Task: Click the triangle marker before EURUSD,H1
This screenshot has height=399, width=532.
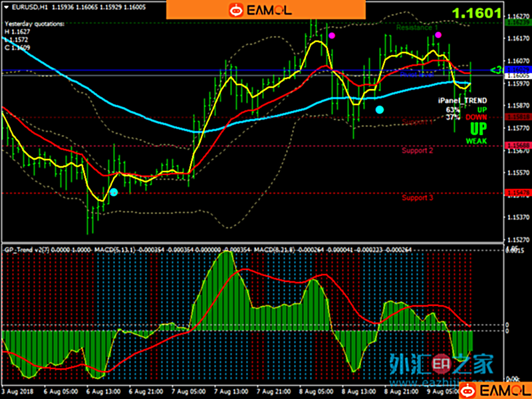Action: pyautogui.click(x=6, y=7)
